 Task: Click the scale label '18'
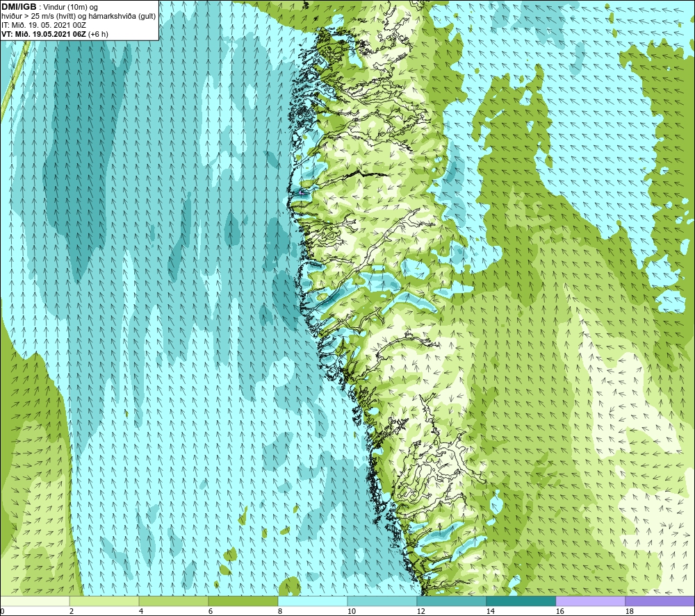click(629, 611)
